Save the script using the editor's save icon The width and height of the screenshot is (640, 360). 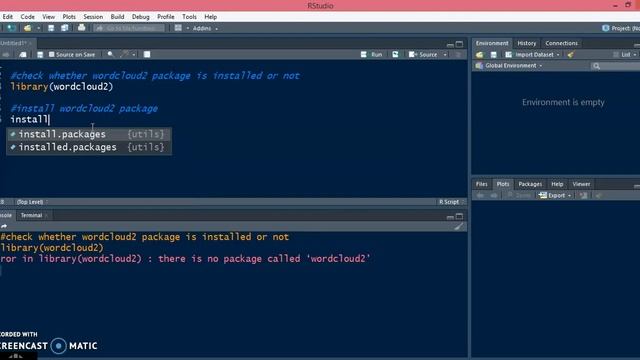pos(40,54)
